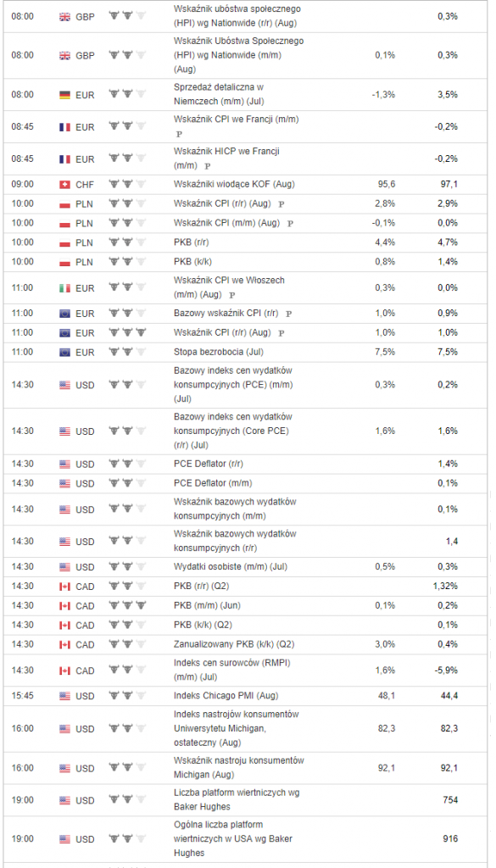This screenshot has width=496, height=868.
Task: Click the bull-head importance icons for Wskaźnik CPI (r/r) EUR
Action: point(128,332)
